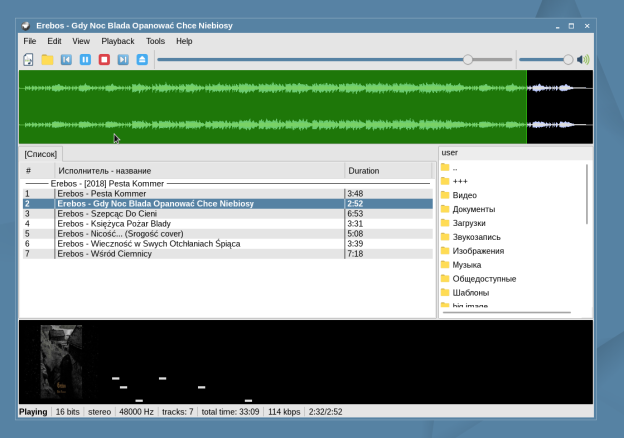The height and width of the screenshot is (438, 624).
Task: Click the open folder toolbar icon
Action: pyautogui.click(x=47, y=60)
